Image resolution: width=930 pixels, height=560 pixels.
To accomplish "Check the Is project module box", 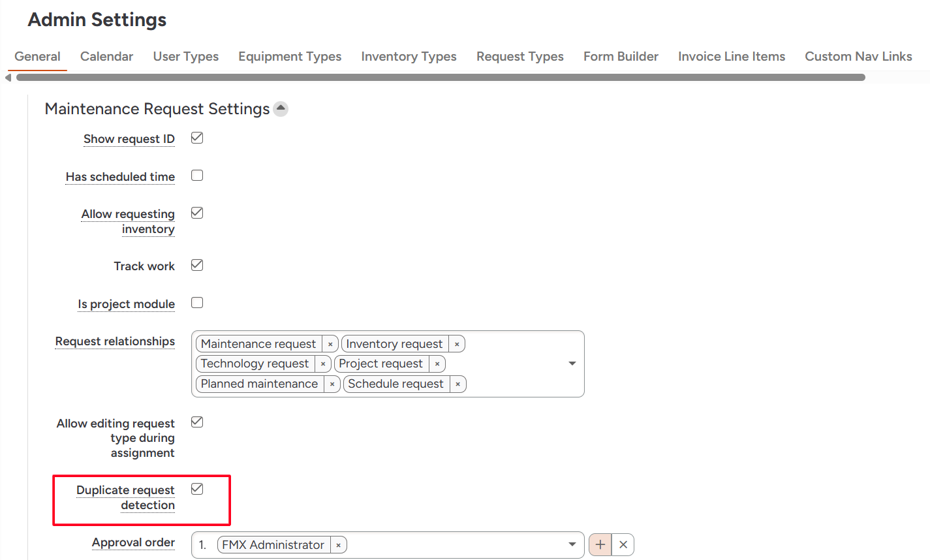I will tap(197, 303).
